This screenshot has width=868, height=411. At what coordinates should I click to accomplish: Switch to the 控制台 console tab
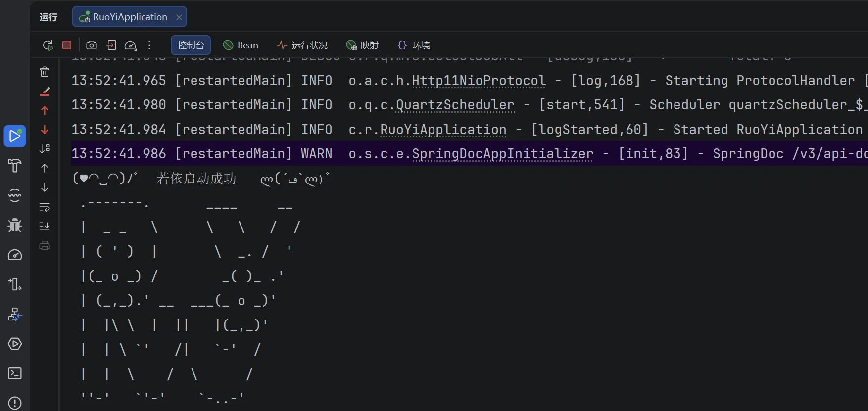[x=191, y=45]
